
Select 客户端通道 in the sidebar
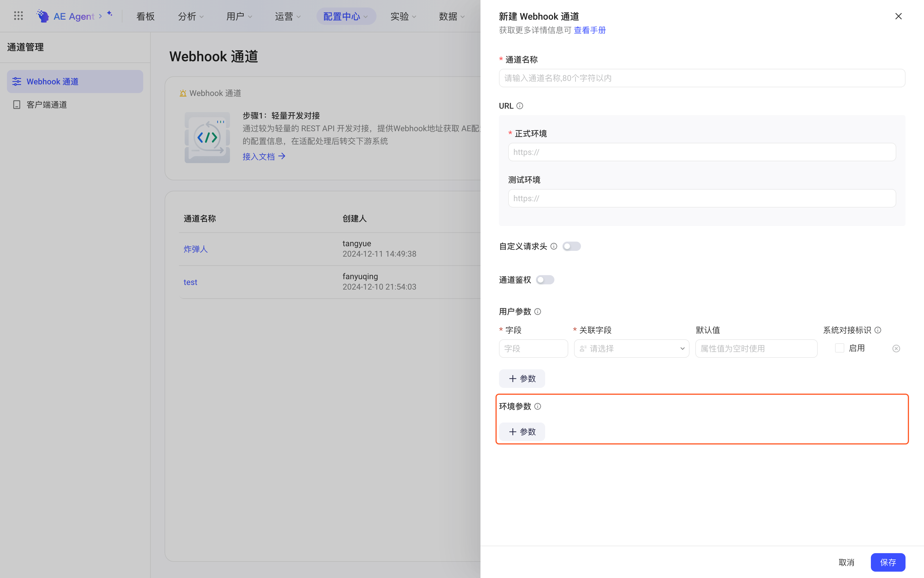tap(75, 105)
